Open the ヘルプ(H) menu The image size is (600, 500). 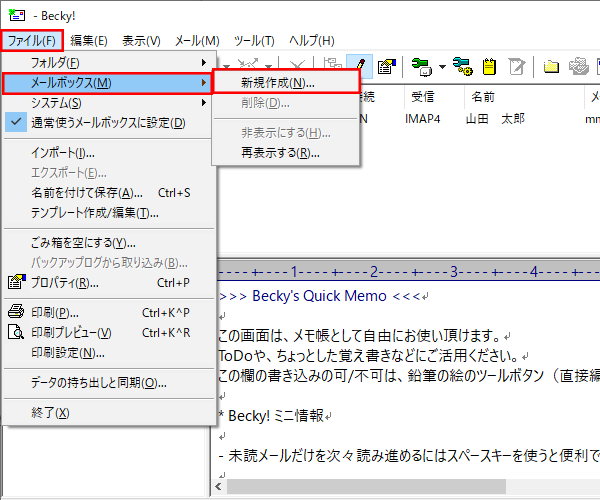tap(311, 41)
